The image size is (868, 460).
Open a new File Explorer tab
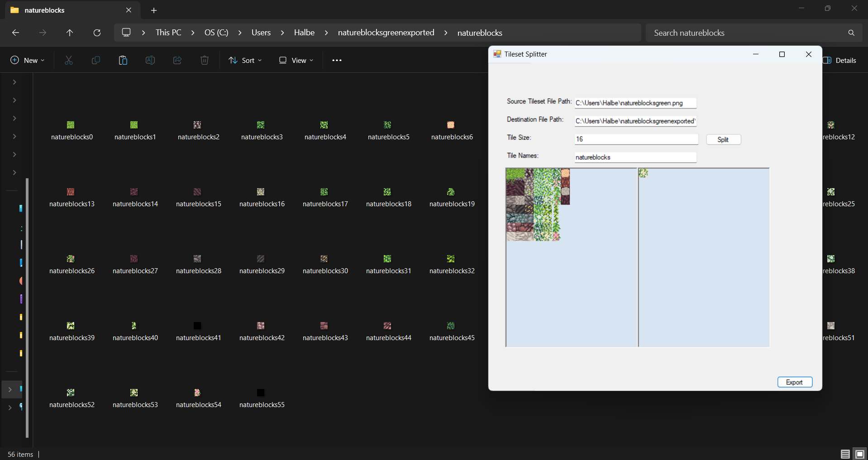(x=154, y=10)
